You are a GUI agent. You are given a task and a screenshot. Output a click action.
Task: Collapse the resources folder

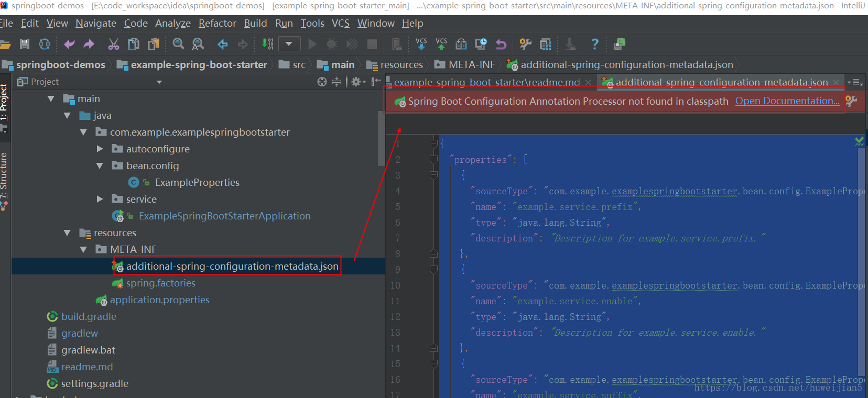click(x=67, y=233)
